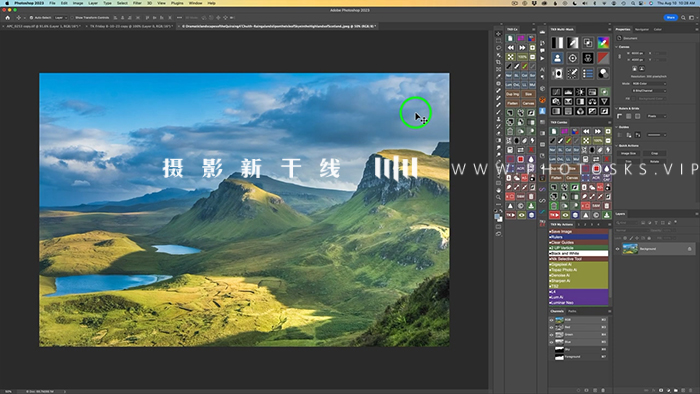700x394 pixels.
Task: Collapse the Quick Actions section
Action: click(x=617, y=145)
